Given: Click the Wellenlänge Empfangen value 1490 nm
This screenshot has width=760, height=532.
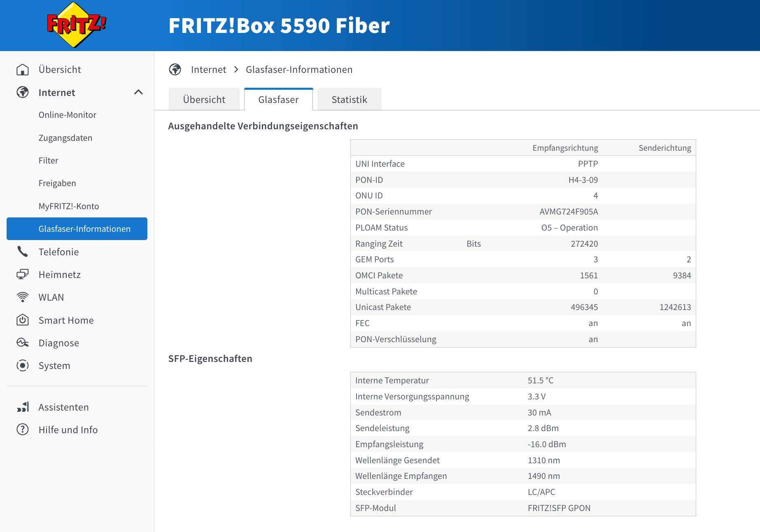Looking at the screenshot, I should click(544, 476).
